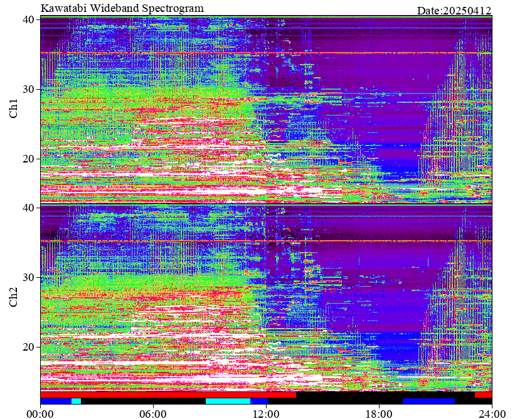Click the blue status segment starting at 00:00

(56, 401)
